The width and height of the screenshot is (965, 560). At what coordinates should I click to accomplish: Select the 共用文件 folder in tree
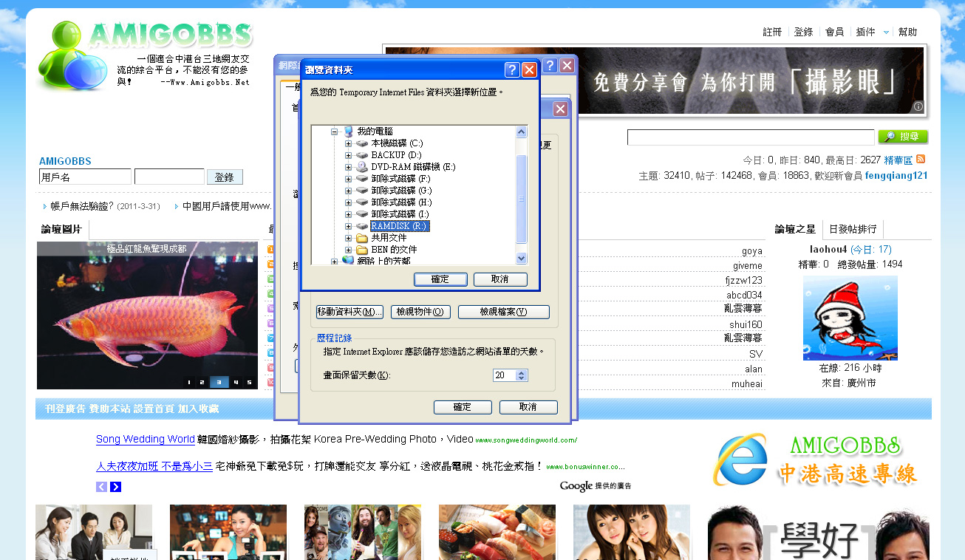click(x=389, y=238)
